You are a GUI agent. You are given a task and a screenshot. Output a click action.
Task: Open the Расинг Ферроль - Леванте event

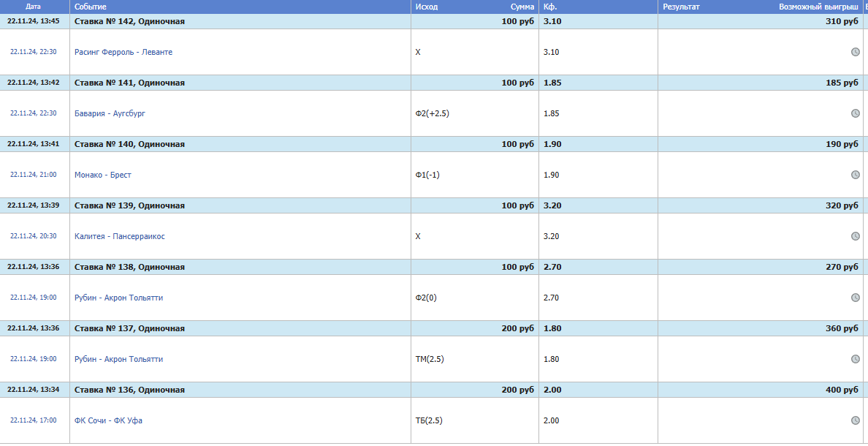click(x=123, y=52)
